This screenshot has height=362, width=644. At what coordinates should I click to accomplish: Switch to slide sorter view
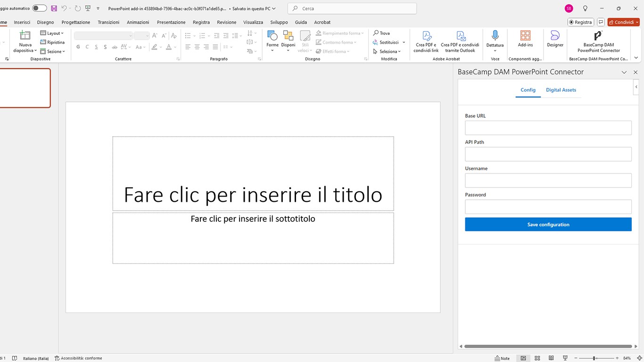537,358
